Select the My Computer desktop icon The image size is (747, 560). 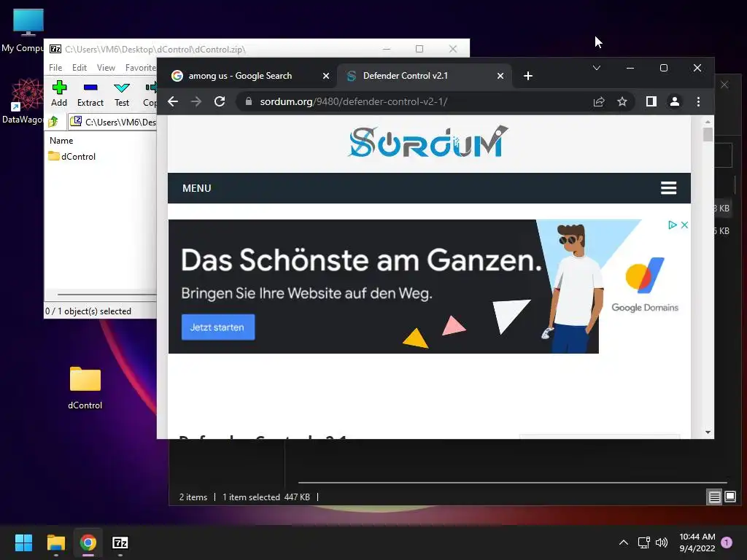23,31
